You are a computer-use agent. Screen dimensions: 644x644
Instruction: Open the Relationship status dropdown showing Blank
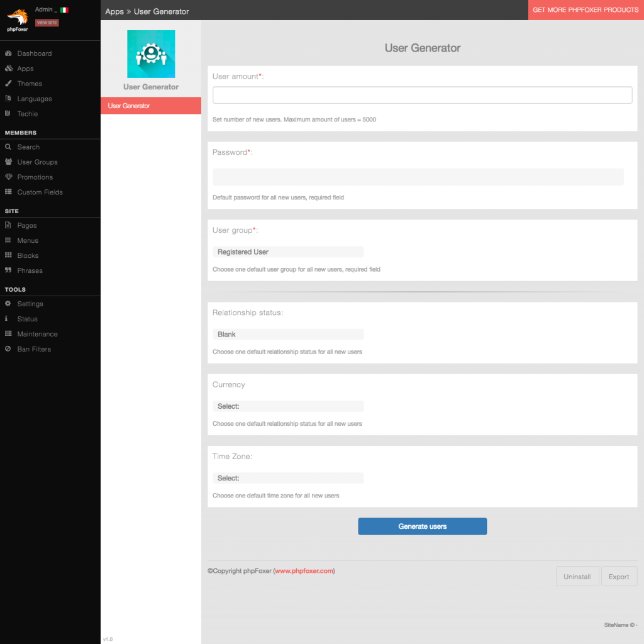[x=287, y=334]
